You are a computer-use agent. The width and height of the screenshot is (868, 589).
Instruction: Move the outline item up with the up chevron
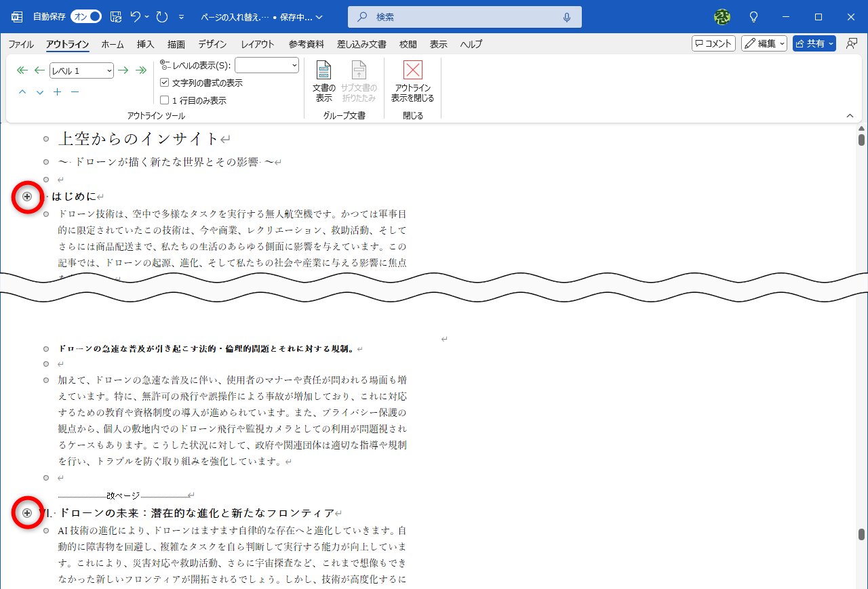click(x=22, y=92)
